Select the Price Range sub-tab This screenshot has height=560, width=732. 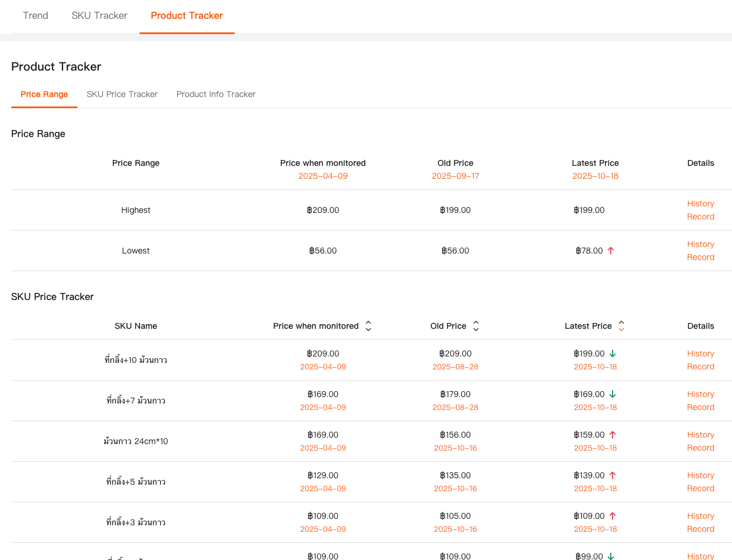pos(44,94)
